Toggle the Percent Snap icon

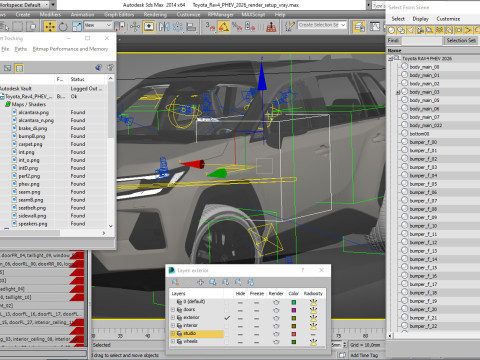tap(237, 26)
